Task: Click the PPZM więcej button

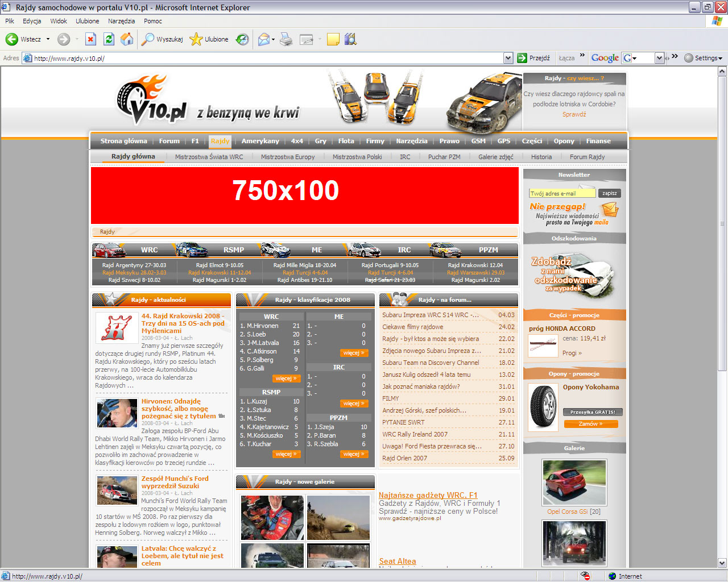Action: [x=354, y=454]
